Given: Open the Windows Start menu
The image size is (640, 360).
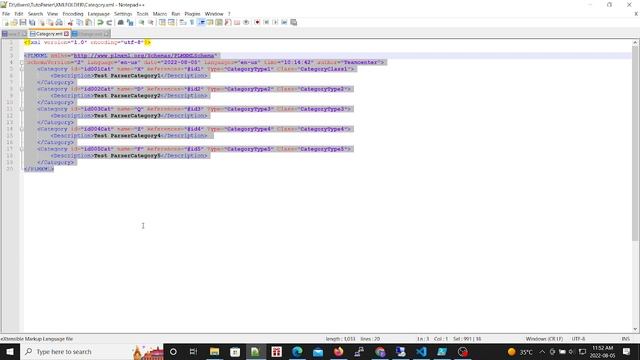Looking at the screenshot, I should [10, 352].
